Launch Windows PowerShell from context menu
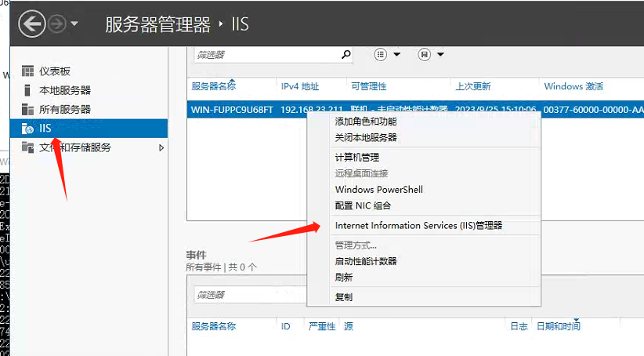Viewport: 644px width, 356px height. 378,190
